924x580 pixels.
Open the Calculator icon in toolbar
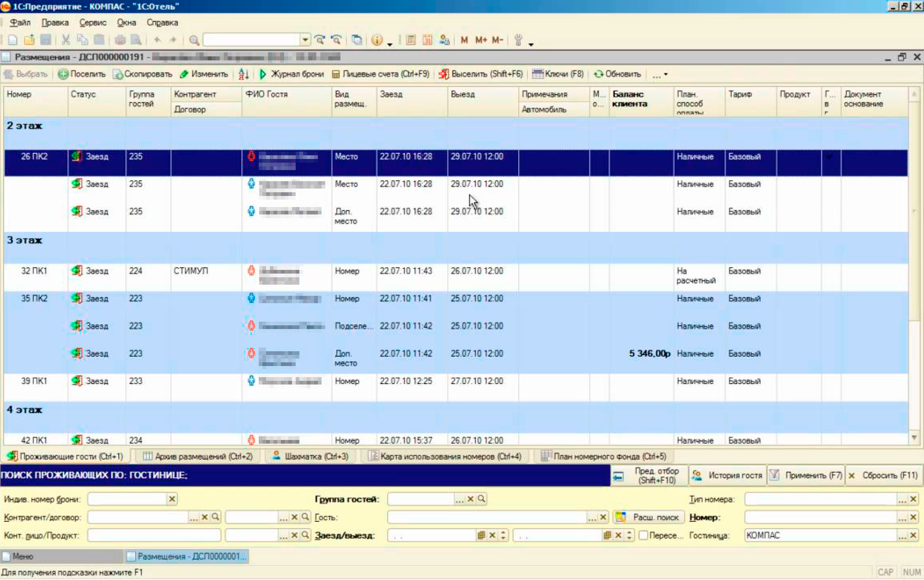point(410,40)
